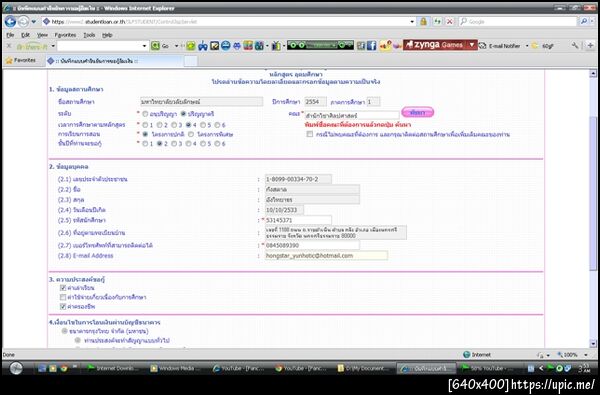Open the File menu
Viewport: 600px width, 395px height.
coord(10,35)
